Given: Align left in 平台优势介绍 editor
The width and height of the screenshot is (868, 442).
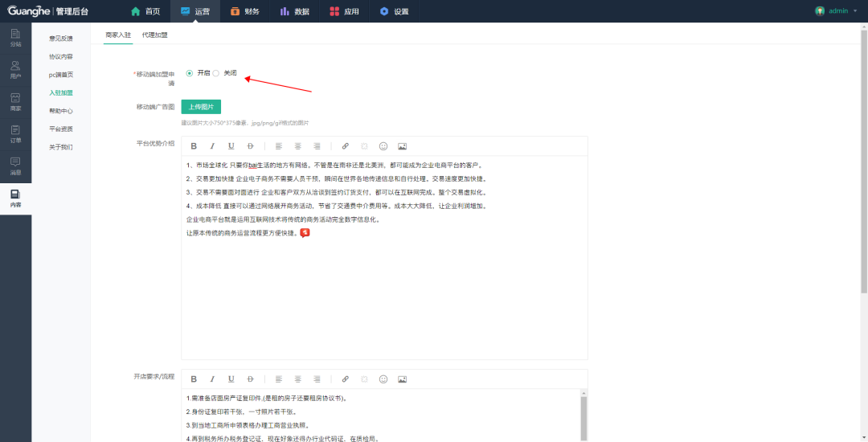Looking at the screenshot, I should (279, 146).
